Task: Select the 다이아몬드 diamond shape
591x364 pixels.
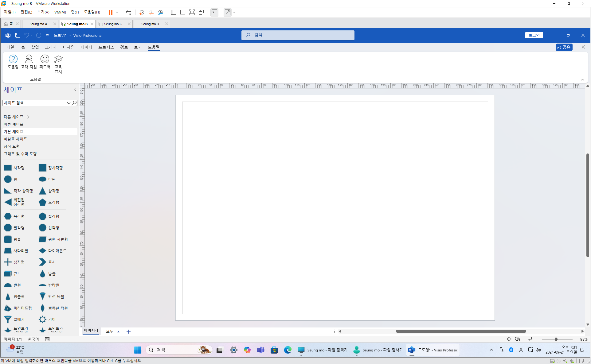Action: click(x=43, y=251)
